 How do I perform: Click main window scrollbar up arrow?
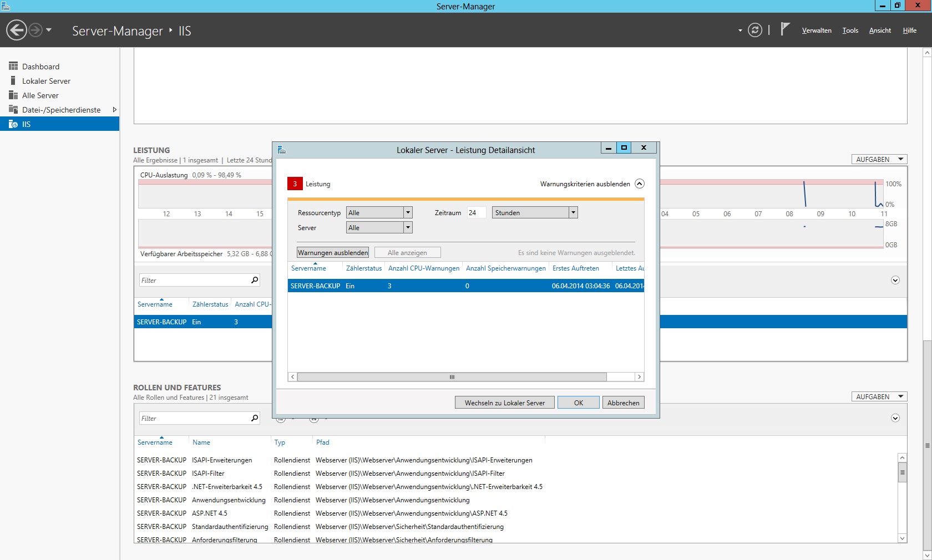point(927,52)
